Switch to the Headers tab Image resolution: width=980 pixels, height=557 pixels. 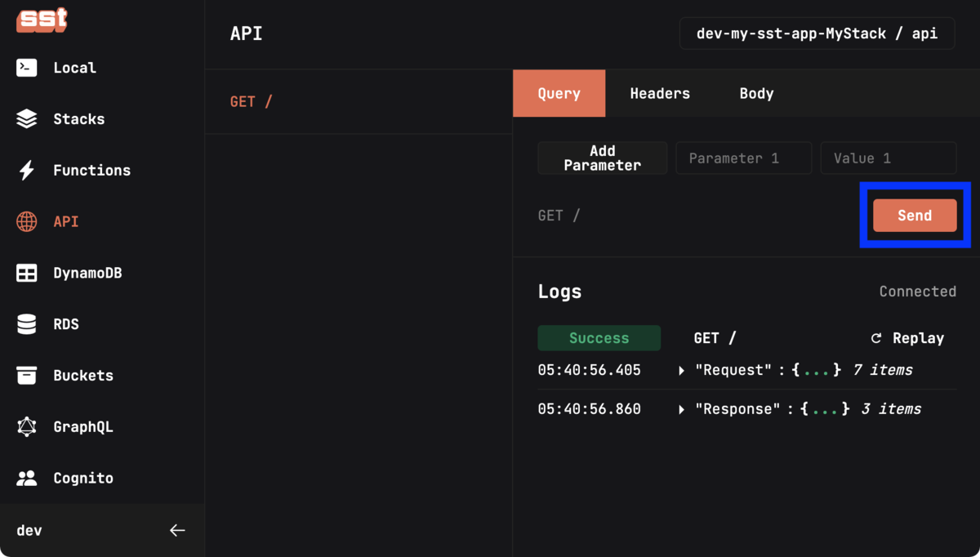coord(659,93)
